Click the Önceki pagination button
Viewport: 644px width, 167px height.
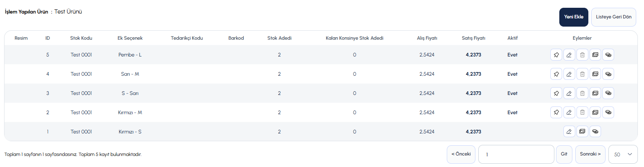tap(461, 154)
